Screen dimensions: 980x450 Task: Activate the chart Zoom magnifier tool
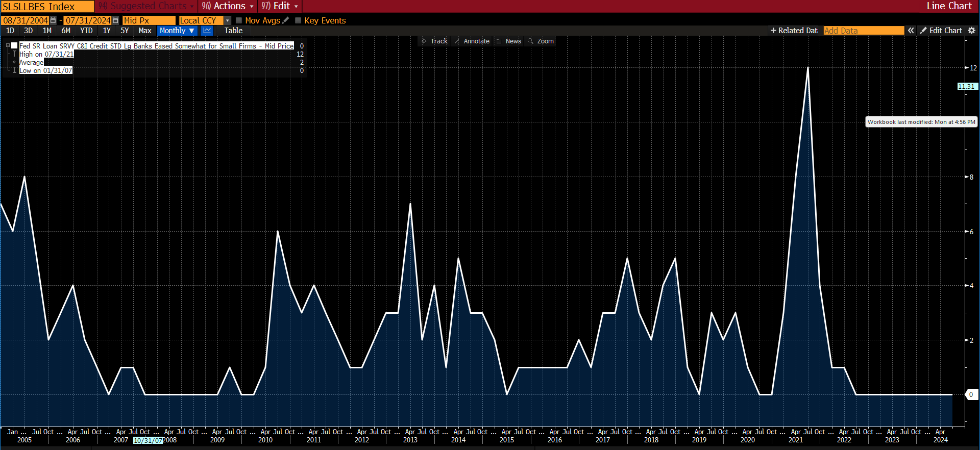[541, 41]
